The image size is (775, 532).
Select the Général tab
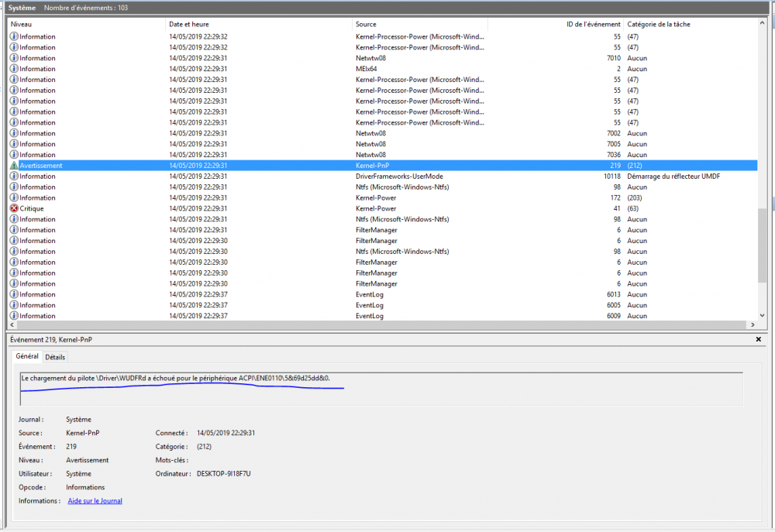[27, 356]
